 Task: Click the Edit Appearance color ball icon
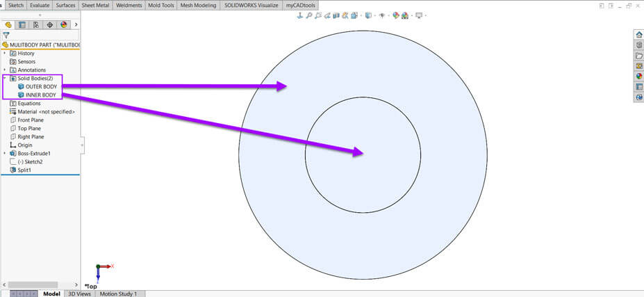[396, 15]
